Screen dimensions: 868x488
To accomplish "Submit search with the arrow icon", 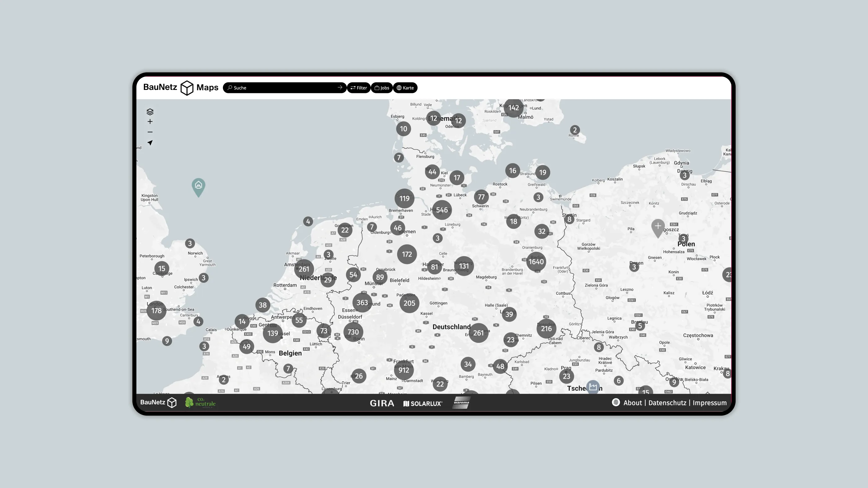I will click(x=340, y=88).
